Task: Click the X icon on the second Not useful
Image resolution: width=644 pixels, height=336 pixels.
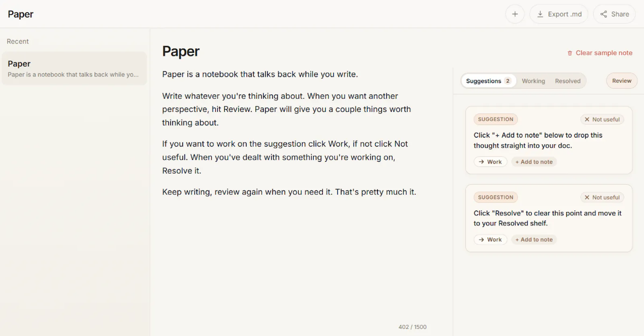Action: point(587,198)
